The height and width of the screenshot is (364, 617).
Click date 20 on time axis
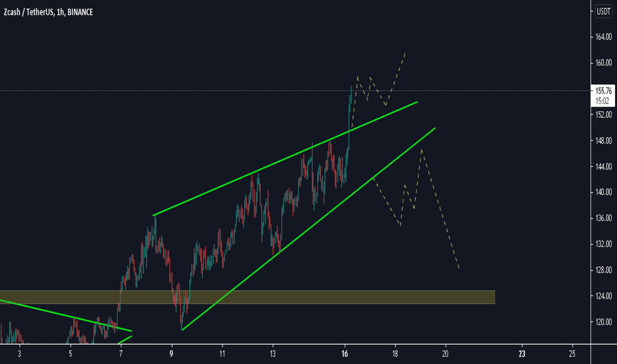pyautogui.click(x=446, y=354)
